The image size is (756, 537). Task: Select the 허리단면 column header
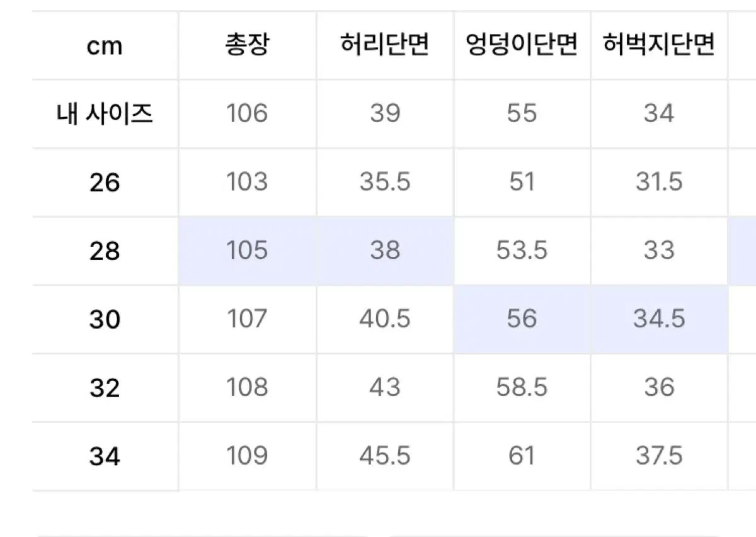point(385,45)
